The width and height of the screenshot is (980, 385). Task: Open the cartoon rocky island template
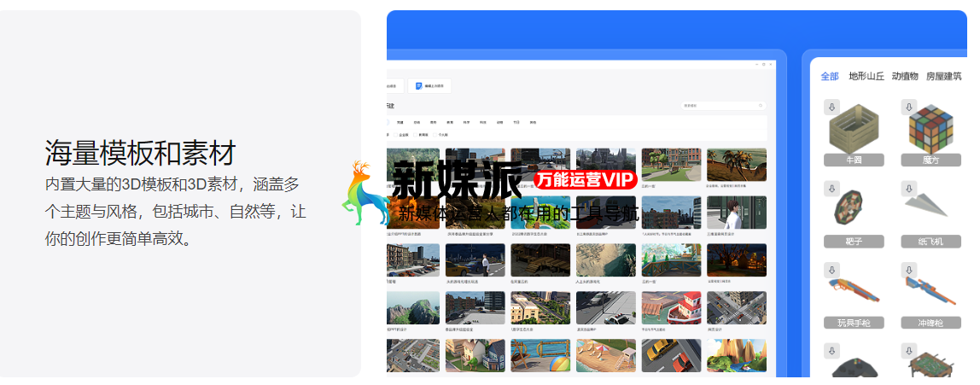pos(736,356)
